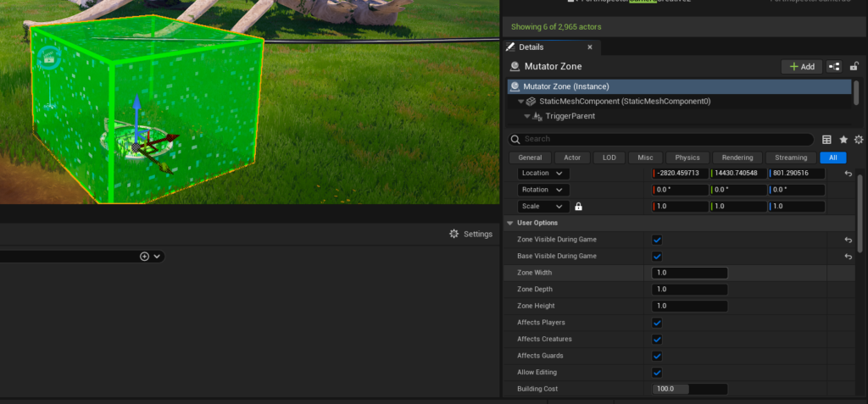This screenshot has width=868, height=404.
Task: Click the Building Cost slider field
Action: (x=690, y=389)
